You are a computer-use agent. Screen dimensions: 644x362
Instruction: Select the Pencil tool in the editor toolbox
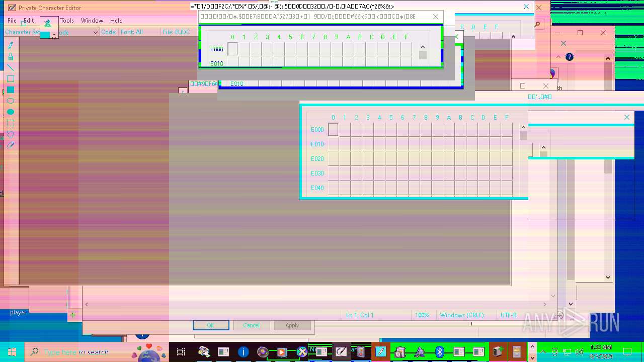[11, 45]
